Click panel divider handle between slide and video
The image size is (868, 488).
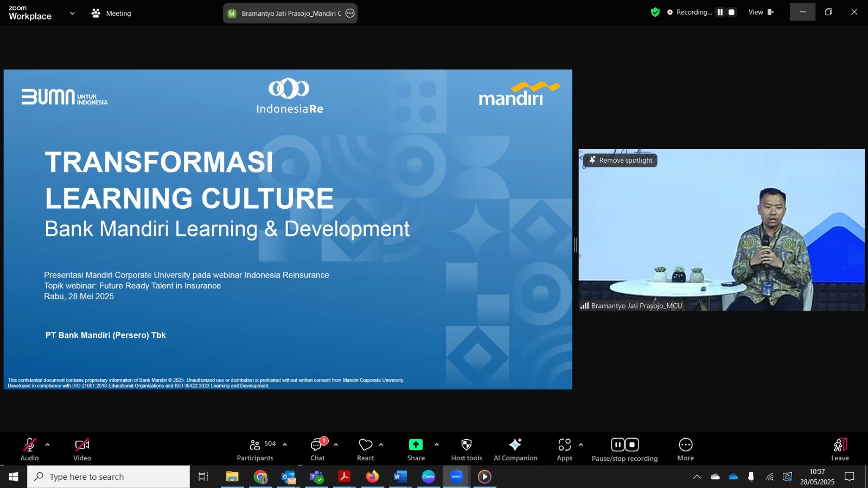click(575, 245)
